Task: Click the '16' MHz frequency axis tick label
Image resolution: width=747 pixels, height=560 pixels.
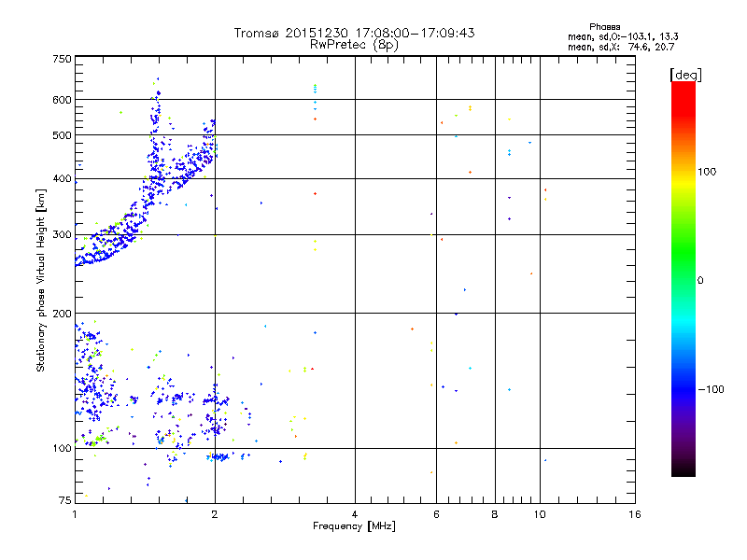Action: click(635, 514)
